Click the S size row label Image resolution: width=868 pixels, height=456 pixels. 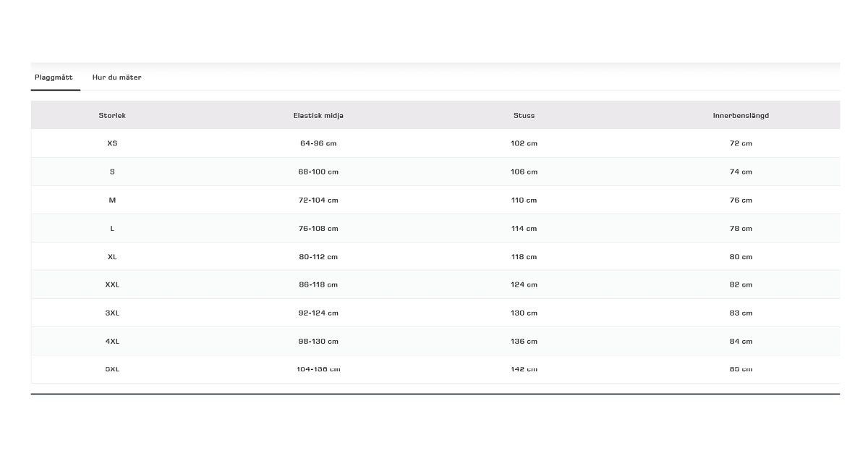[x=112, y=172]
